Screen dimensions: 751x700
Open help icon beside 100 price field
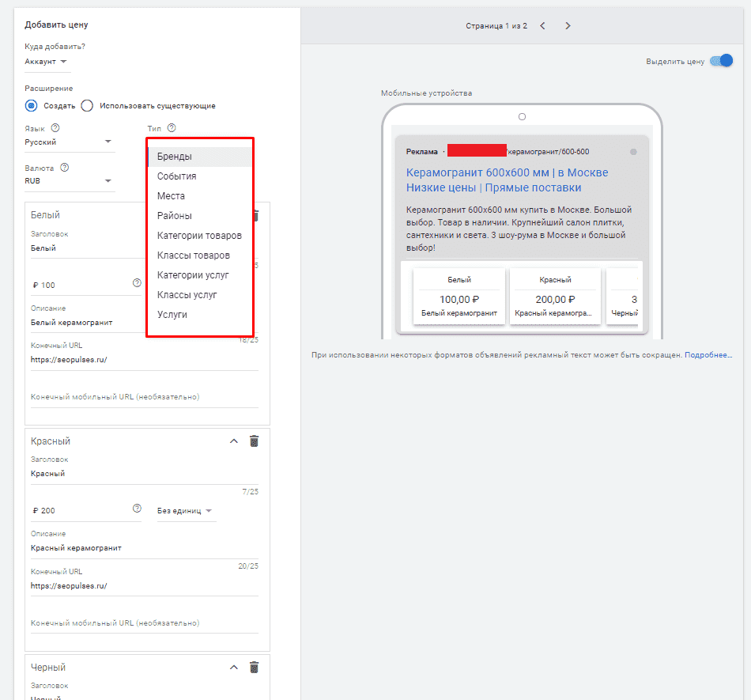tap(137, 282)
